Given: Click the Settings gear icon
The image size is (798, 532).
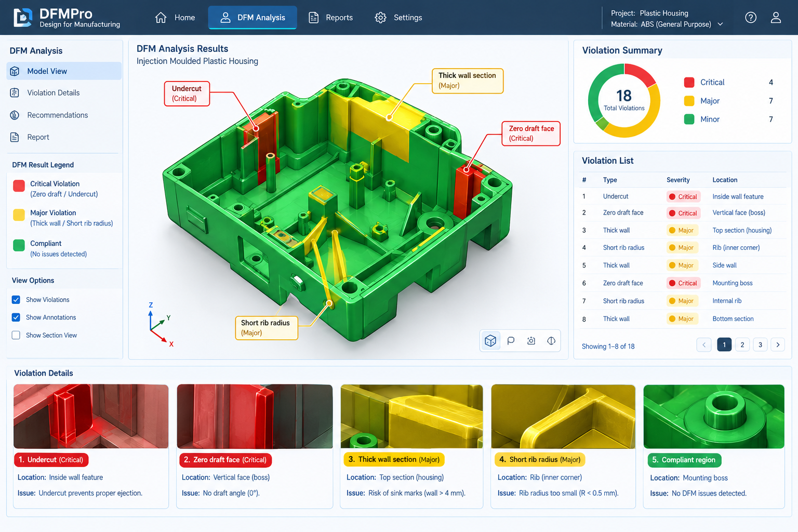Looking at the screenshot, I should click(x=381, y=18).
